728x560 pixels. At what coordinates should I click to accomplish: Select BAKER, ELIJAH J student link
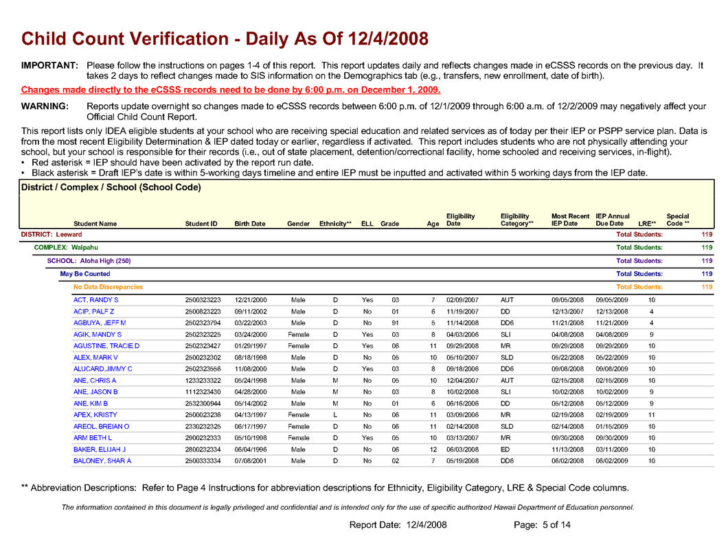[x=99, y=450]
